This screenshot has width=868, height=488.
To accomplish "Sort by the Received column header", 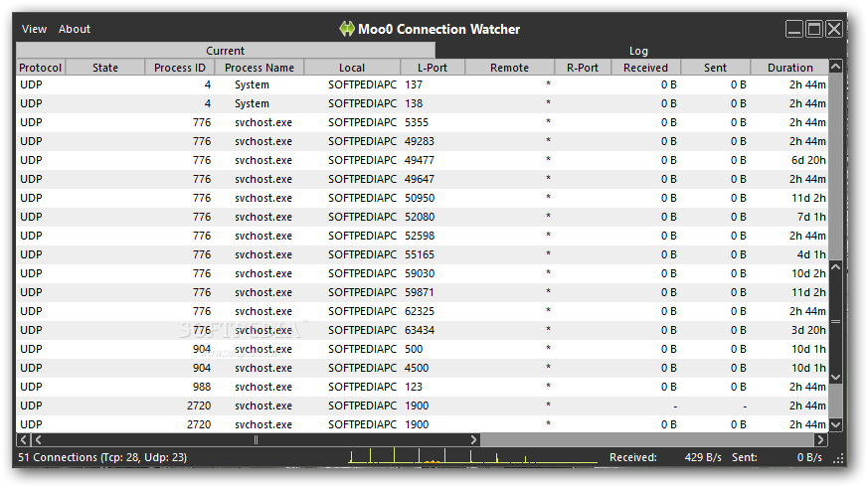I will [645, 68].
